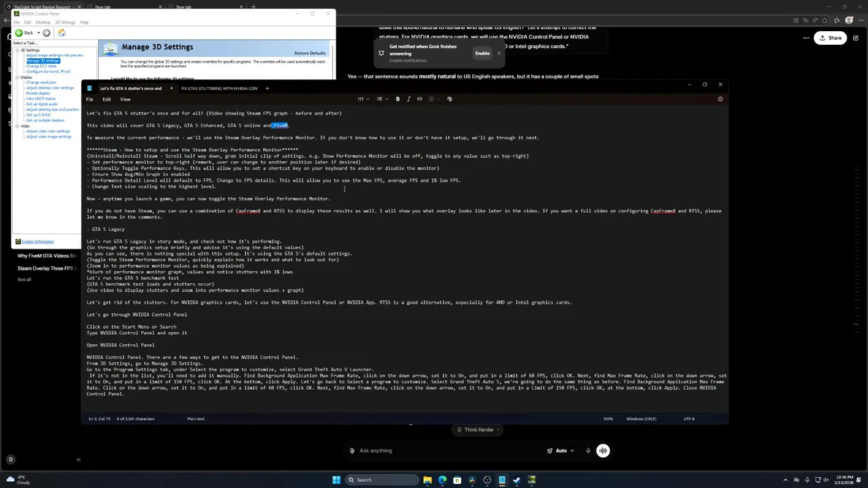Click the Home icon in NVIDIA Control Panel
The image size is (868, 488).
pyautogui.click(x=61, y=33)
